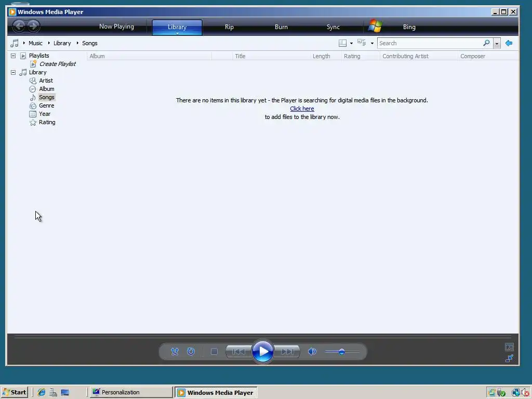This screenshot has height=399, width=532.
Task: Sort by the Title column header
Action: (271, 56)
